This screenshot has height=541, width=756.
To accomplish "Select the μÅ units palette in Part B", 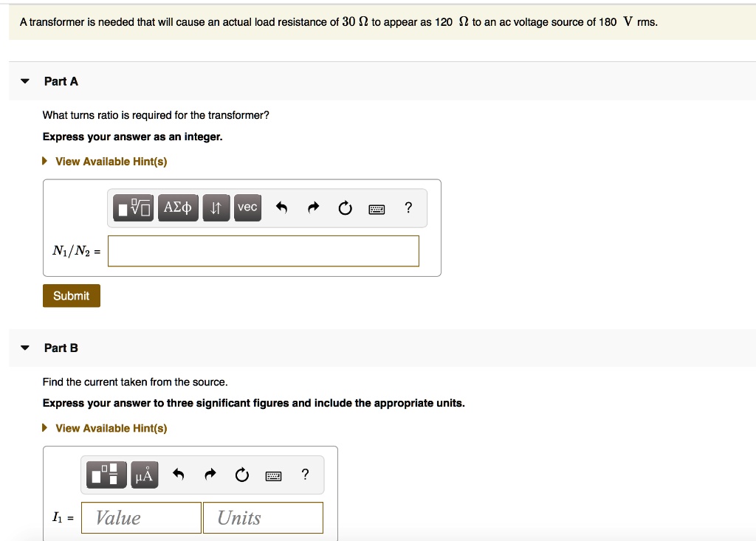I will tap(144, 475).
